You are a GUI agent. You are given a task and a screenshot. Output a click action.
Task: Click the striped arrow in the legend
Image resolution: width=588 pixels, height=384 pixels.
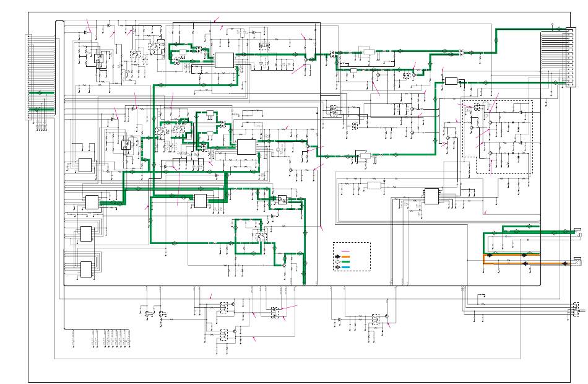click(337, 268)
